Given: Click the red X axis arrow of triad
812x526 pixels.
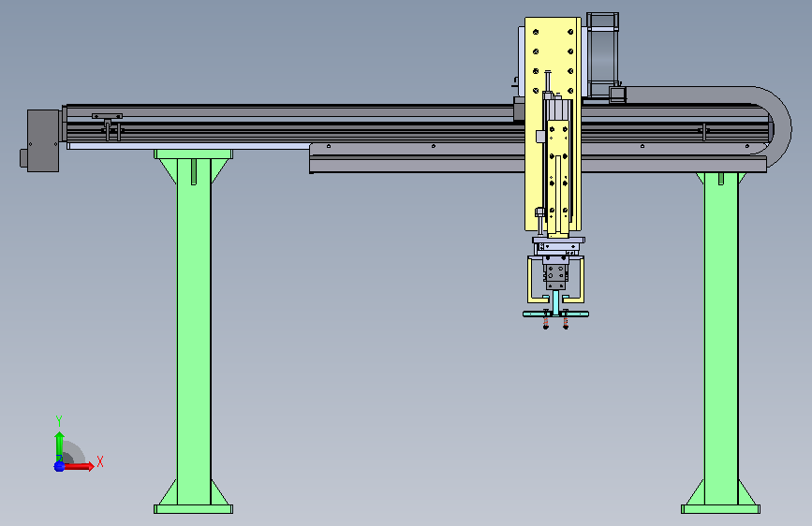Looking at the screenshot, I should click(79, 466).
